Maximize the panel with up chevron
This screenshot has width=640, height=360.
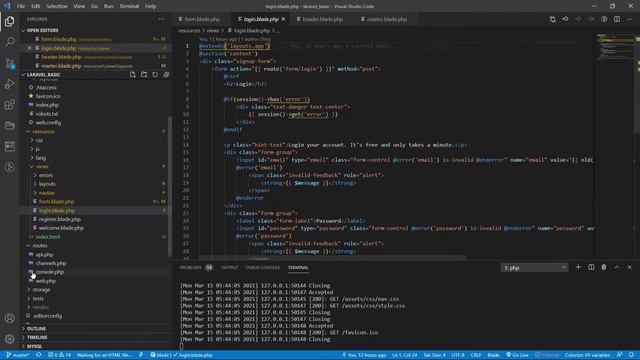[617, 267]
